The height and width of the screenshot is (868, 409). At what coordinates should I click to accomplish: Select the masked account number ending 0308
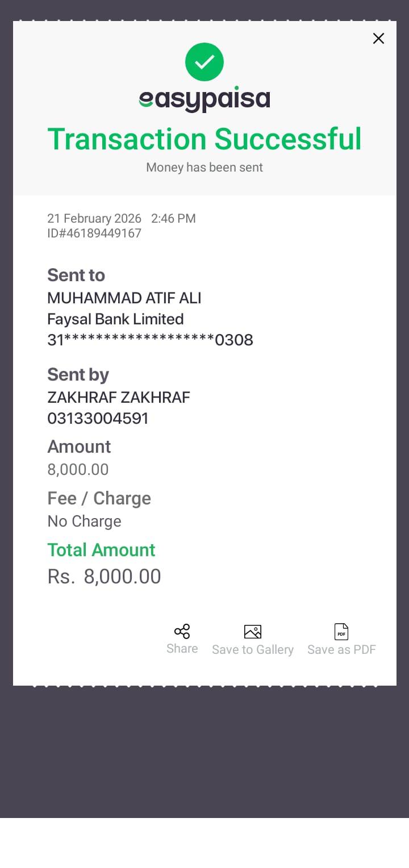(x=150, y=340)
